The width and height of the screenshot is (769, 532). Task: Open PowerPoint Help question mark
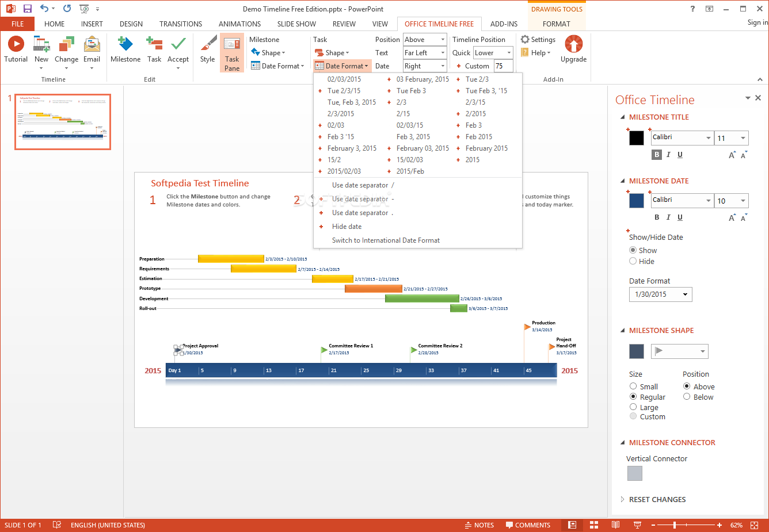coord(692,9)
